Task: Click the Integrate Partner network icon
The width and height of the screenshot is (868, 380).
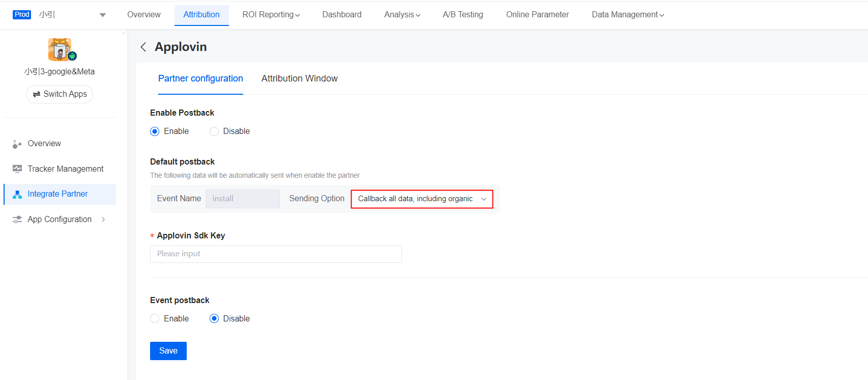Action: tap(17, 194)
